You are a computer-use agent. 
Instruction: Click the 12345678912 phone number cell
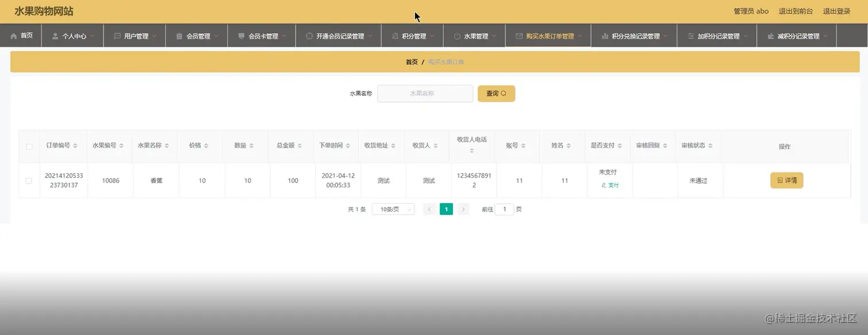(x=474, y=181)
